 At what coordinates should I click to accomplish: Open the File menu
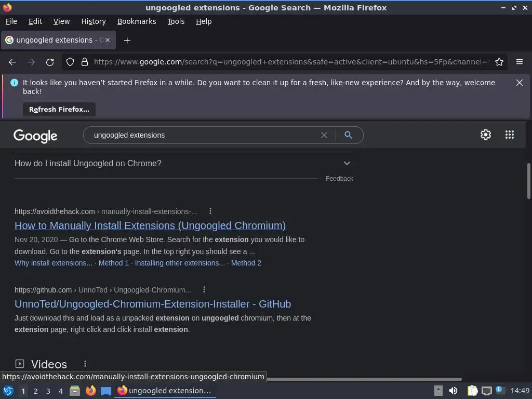pyautogui.click(x=11, y=21)
